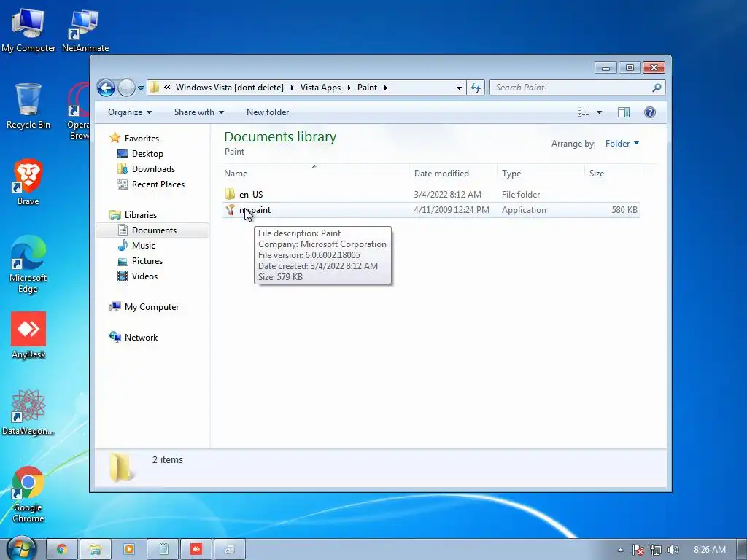This screenshot has width=747, height=560.
Task: Select 'Vista Apps' in the address path
Action: (x=321, y=87)
